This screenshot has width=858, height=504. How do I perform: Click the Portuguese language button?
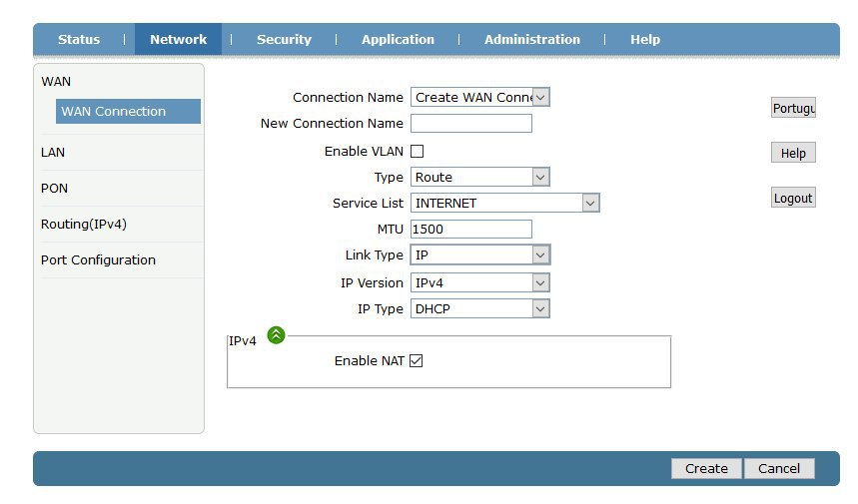click(x=793, y=108)
